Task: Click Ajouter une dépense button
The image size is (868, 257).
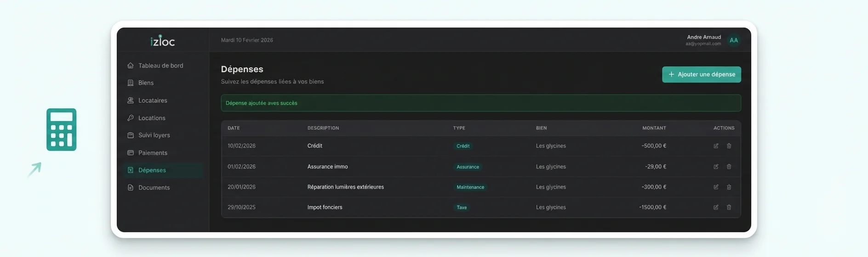Action: click(x=701, y=74)
